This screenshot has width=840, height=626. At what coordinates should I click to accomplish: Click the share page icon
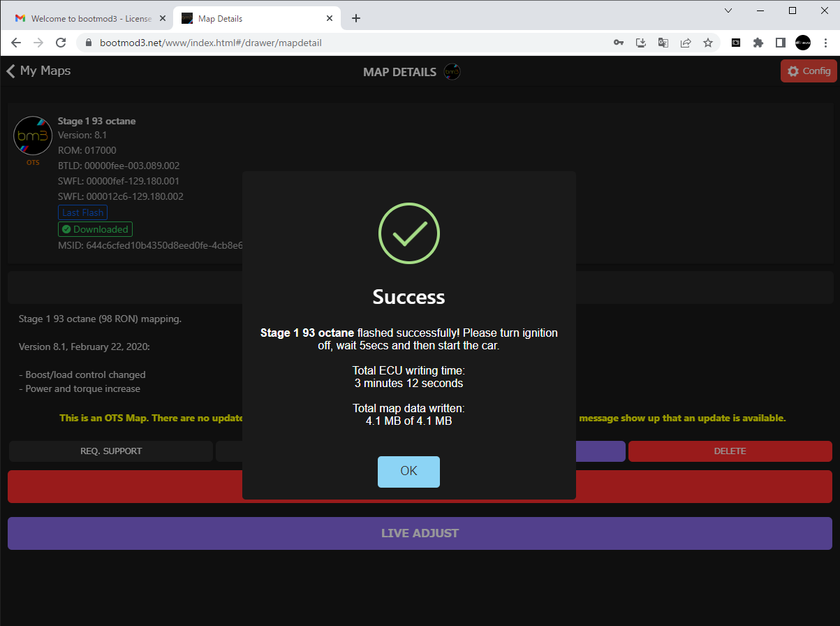coord(686,43)
